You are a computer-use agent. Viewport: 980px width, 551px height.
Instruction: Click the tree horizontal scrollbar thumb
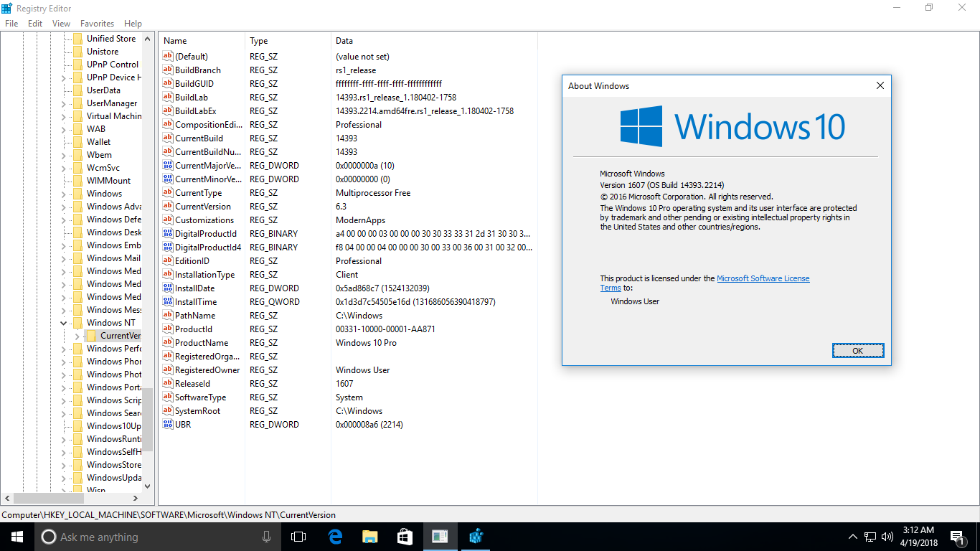tap(49, 498)
